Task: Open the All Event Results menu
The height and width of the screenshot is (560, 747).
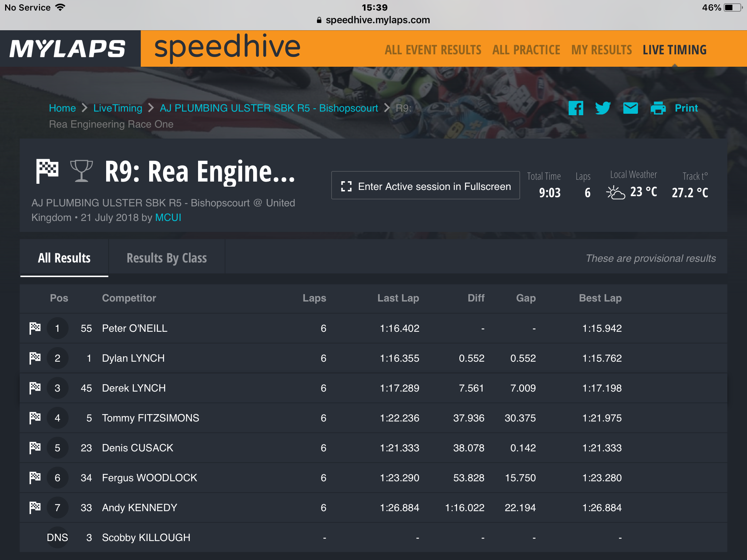Action: (x=433, y=50)
